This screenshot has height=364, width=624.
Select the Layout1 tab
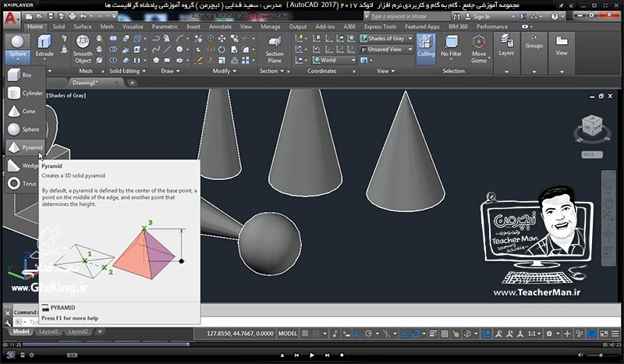coord(48,331)
